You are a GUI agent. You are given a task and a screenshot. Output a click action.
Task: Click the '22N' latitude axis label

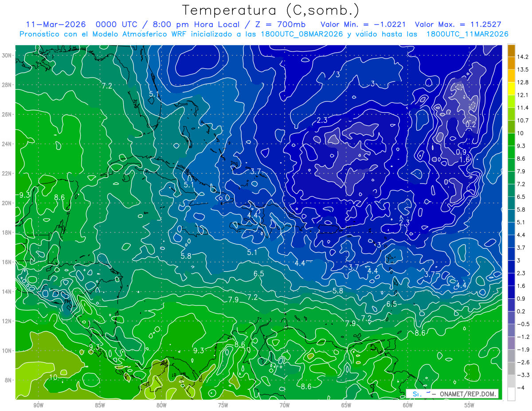tap(7, 173)
